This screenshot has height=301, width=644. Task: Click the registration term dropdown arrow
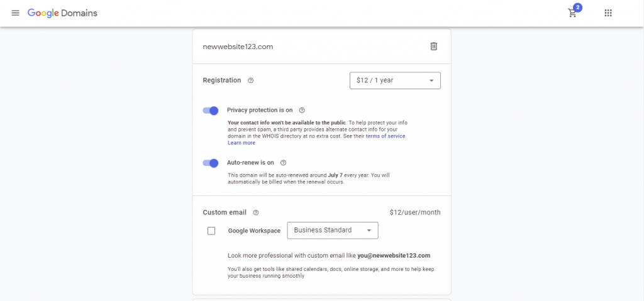[431, 80]
